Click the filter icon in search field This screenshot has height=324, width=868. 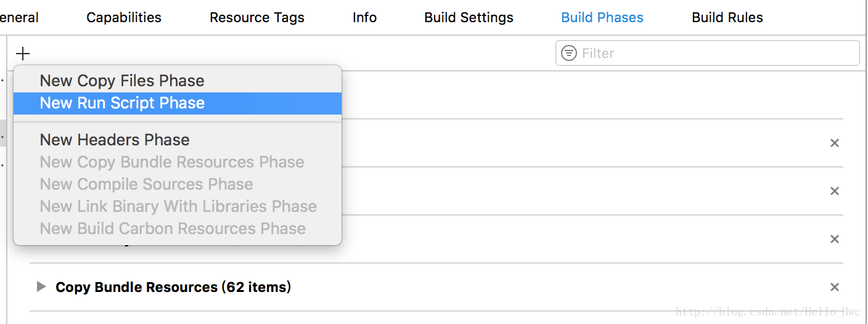pyautogui.click(x=569, y=53)
